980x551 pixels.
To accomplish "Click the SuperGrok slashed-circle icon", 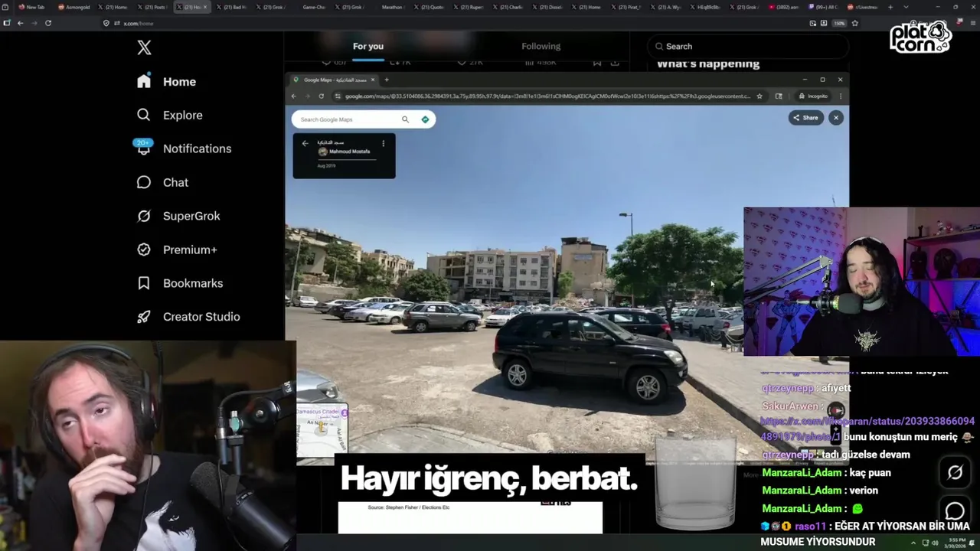I will tap(144, 216).
